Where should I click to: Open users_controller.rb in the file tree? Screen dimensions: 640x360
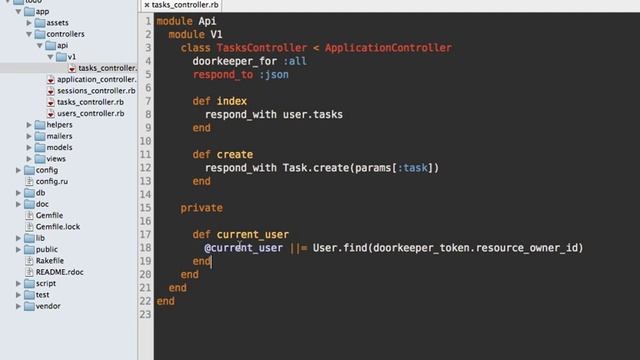(91, 114)
